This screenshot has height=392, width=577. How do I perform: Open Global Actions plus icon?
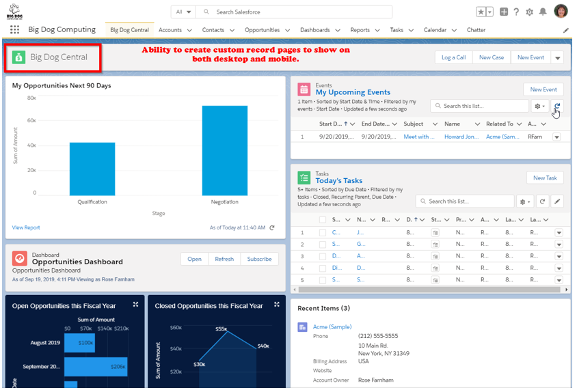click(x=504, y=12)
